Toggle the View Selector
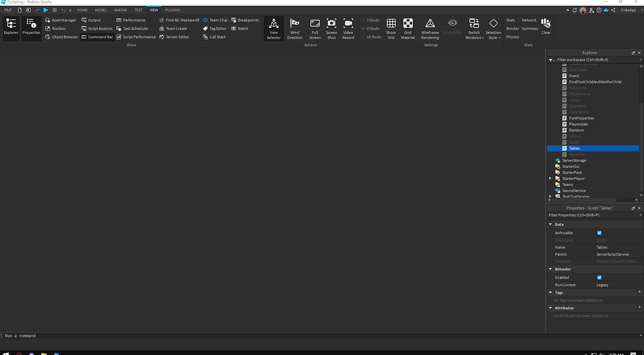The height and width of the screenshot is (355, 644). (x=274, y=29)
